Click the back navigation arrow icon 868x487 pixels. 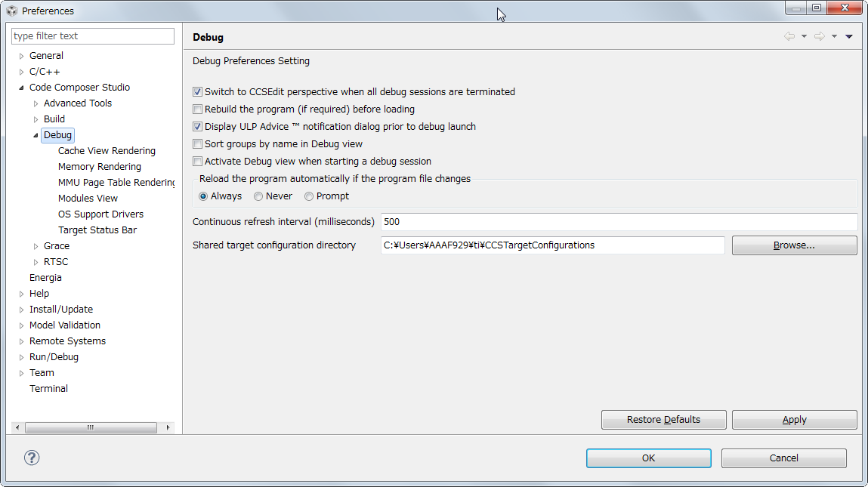[x=789, y=36]
